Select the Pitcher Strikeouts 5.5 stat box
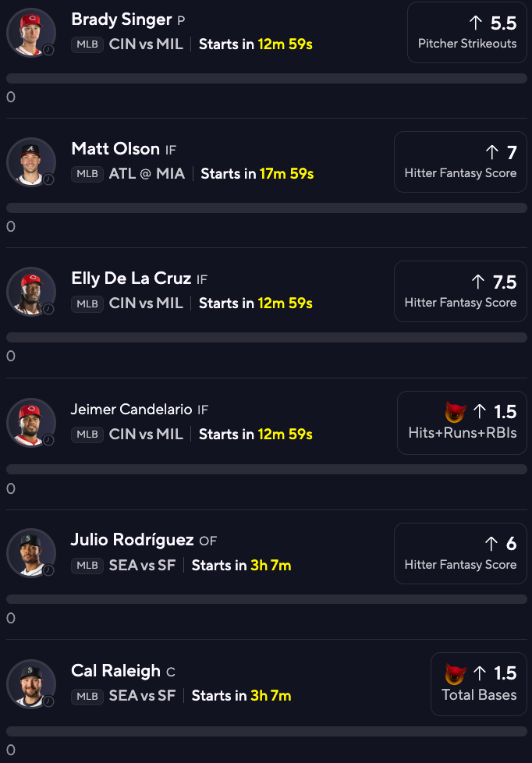This screenshot has height=763, width=532. [466, 33]
